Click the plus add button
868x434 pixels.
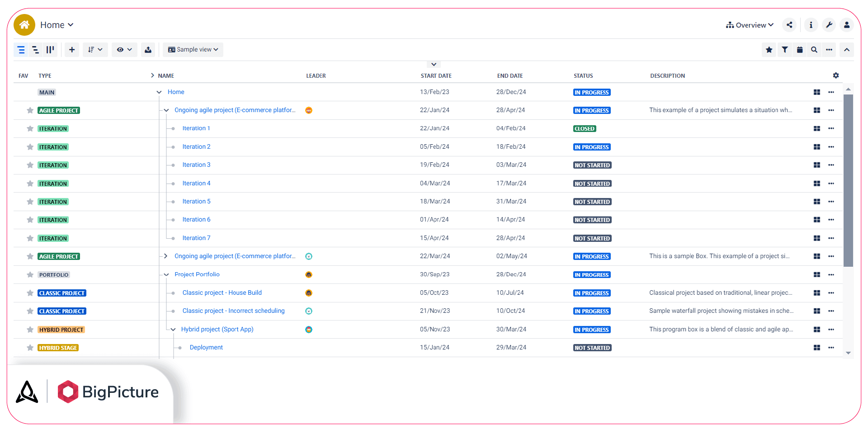[72, 50]
